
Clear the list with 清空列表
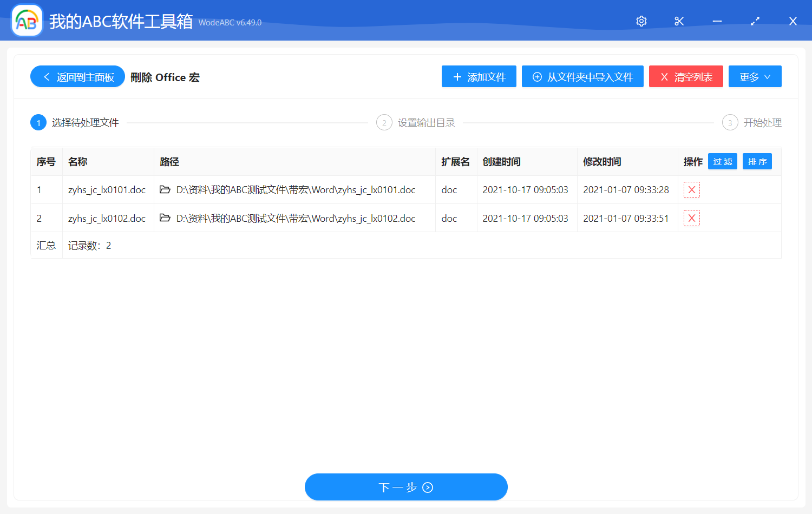point(686,77)
